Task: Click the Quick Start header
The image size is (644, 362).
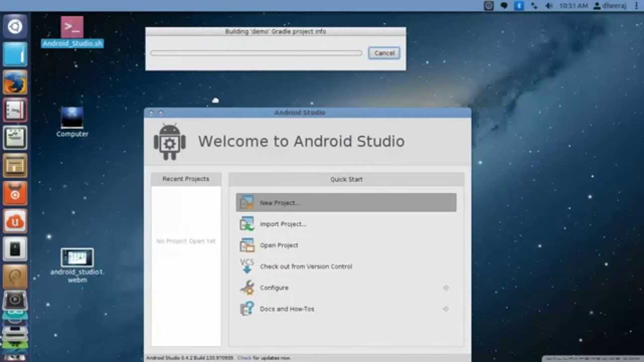Action: click(346, 179)
